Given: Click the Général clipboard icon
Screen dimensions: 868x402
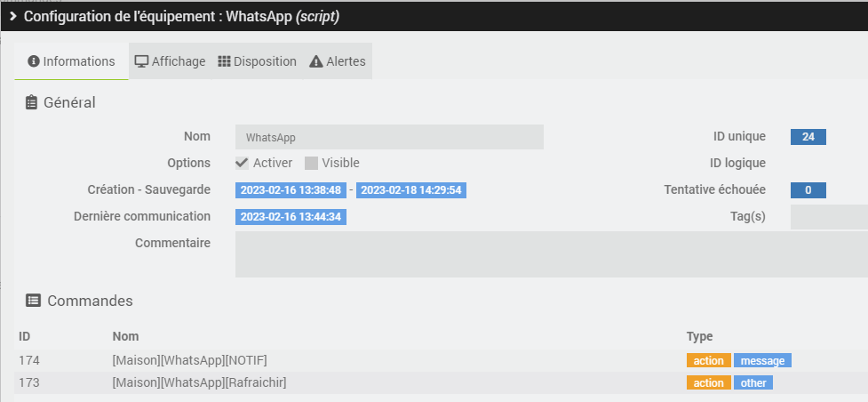Looking at the screenshot, I should click(x=32, y=102).
